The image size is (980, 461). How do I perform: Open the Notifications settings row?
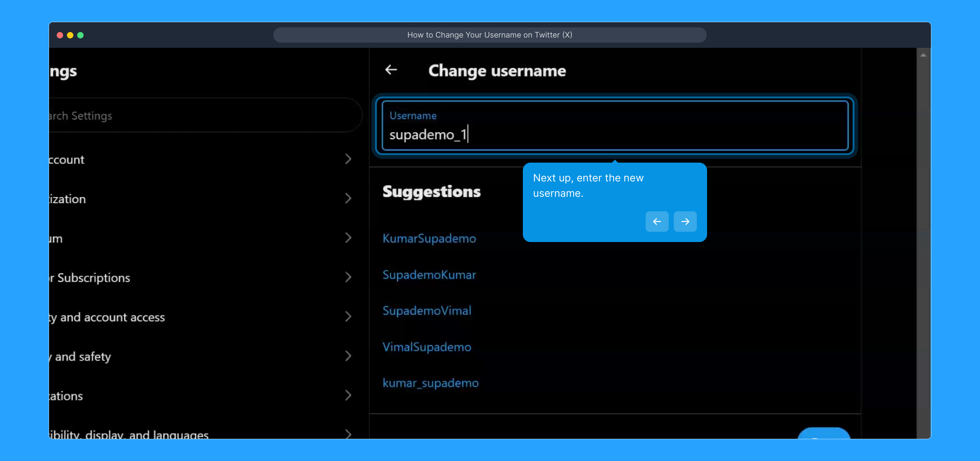[x=66, y=396]
